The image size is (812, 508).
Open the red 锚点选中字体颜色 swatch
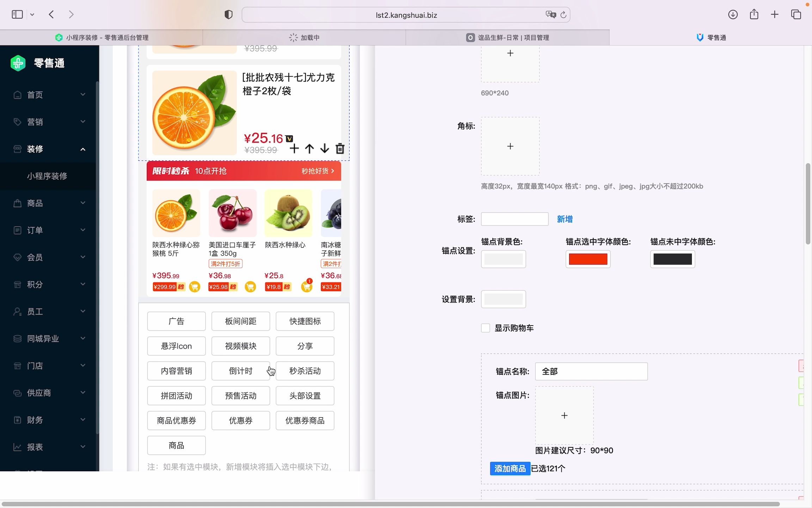588,259
